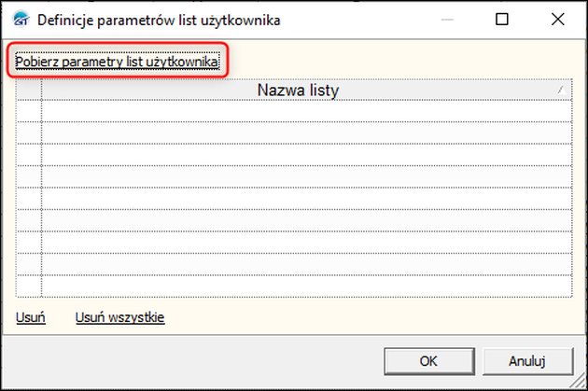Click the last row's selector cell on the left
This screenshot has width=588, height=391.
coord(29,286)
